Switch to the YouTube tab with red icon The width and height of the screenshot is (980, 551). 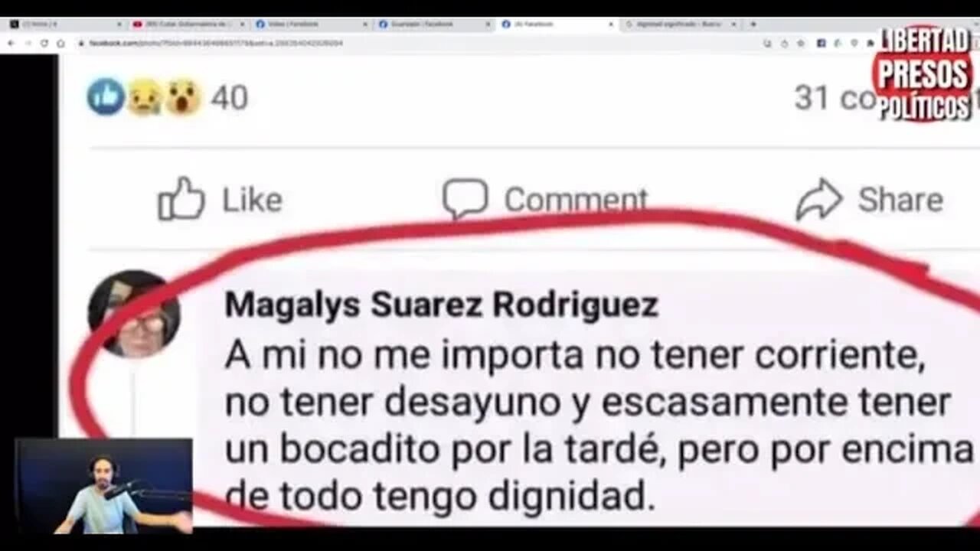click(x=188, y=24)
